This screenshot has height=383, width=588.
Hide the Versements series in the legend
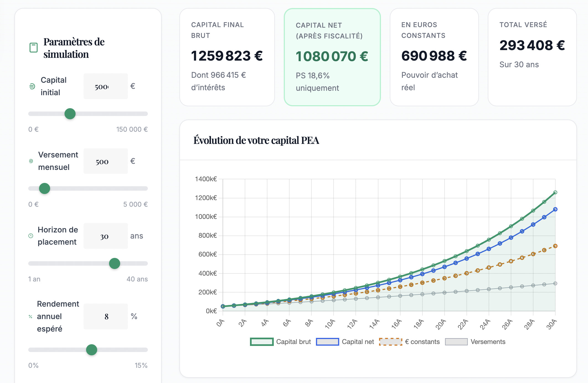click(475, 342)
